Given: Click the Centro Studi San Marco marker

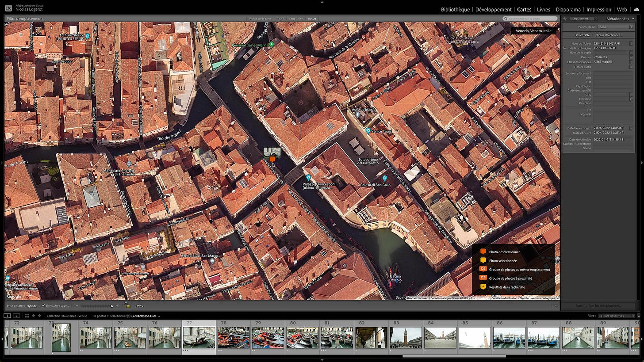Looking at the screenshot, I should [212, 261].
